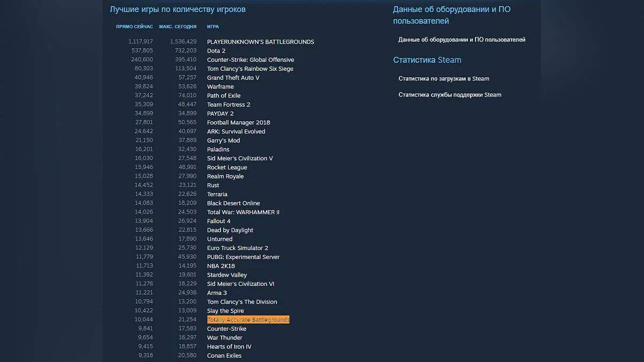Select the Rust game link

213,185
